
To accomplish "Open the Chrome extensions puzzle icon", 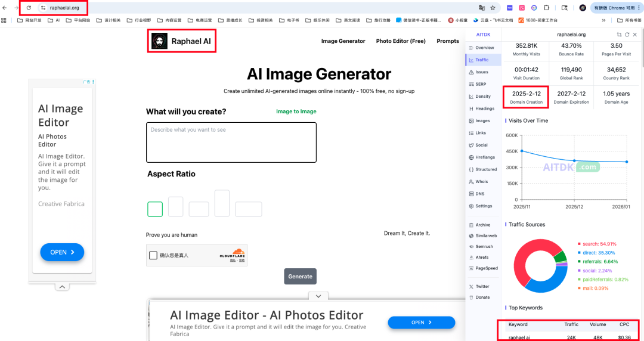I will click(546, 8).
